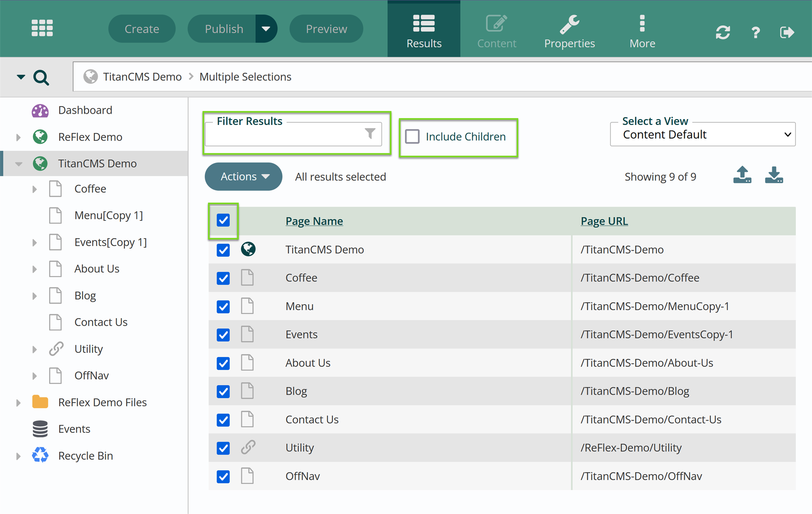Screen dimensions: 812x514
Task: Click the ReFlex Demo Files folder icon
Action: click(x=40, y=402)
